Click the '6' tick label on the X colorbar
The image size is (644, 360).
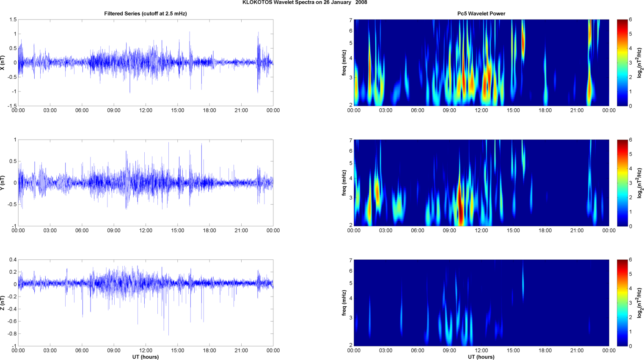(x=630, y=19)
